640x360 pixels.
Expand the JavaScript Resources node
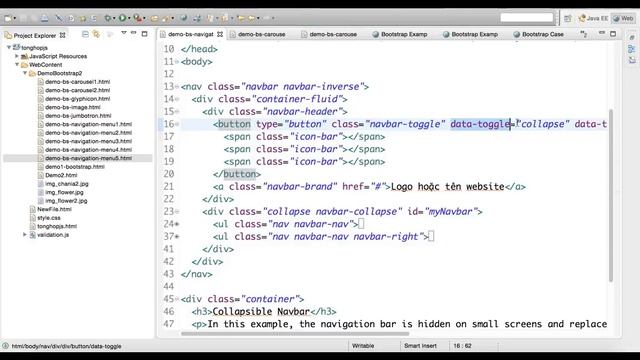click(x=17, y=56)
